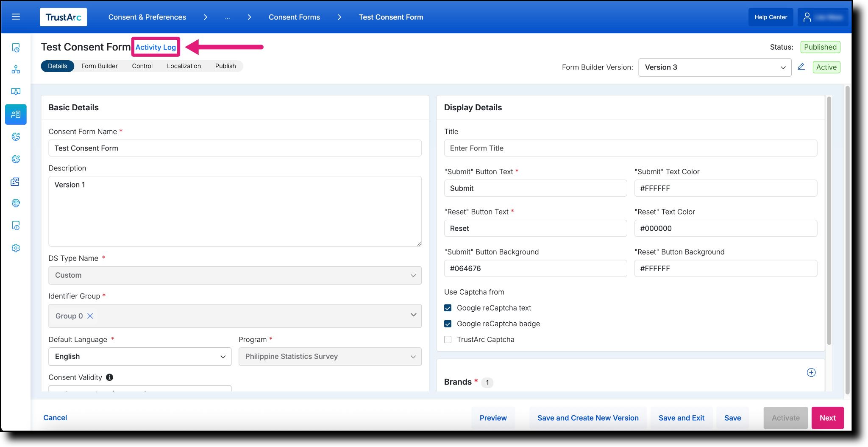
Task: Select the brain icon in the sidebar
Action: (16, 203)
